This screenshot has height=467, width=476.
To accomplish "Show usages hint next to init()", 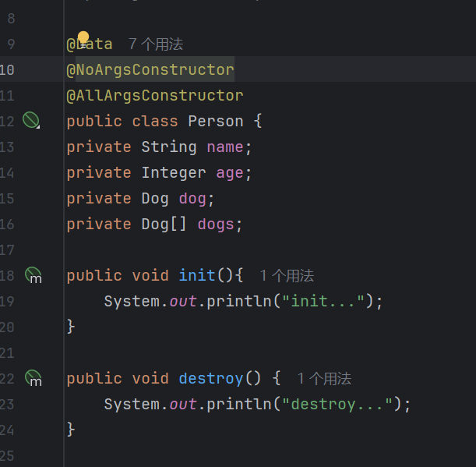I will (x=287, y=275).
